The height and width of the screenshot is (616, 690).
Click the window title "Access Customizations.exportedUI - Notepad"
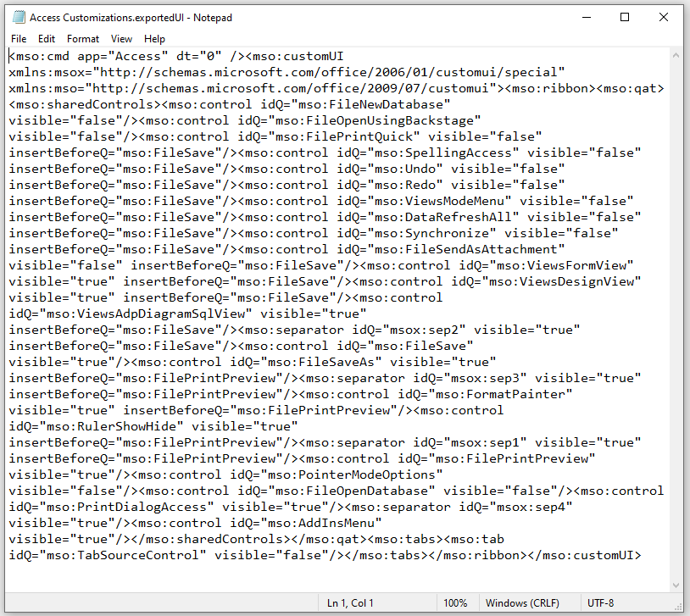pos(131,18)
